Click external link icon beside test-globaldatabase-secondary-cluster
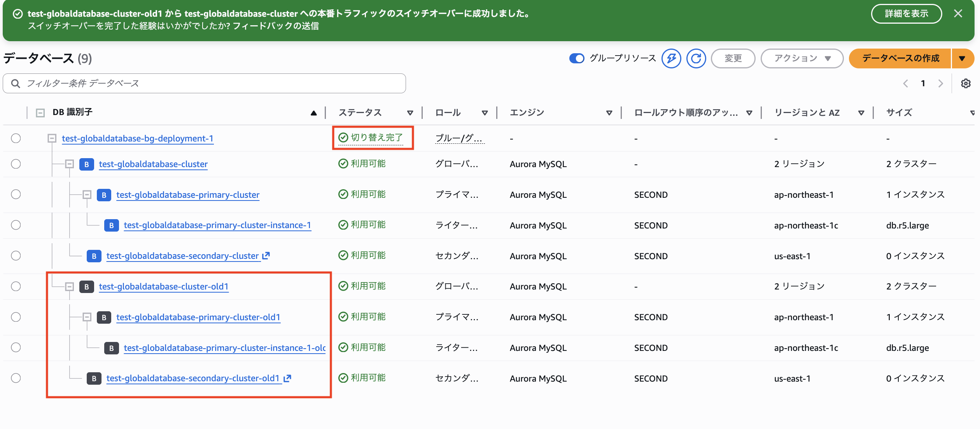The image size is (980, 429). click(x=266, y=256)
